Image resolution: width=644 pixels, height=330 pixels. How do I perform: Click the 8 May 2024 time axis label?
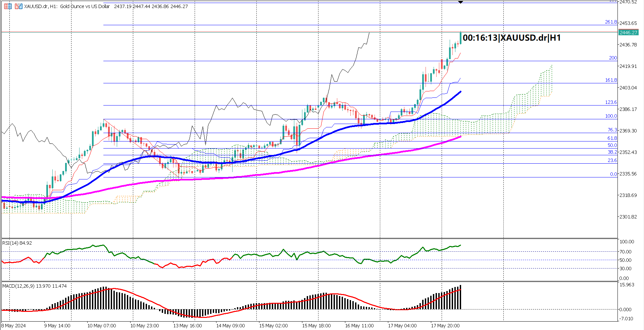pos(14,325)
